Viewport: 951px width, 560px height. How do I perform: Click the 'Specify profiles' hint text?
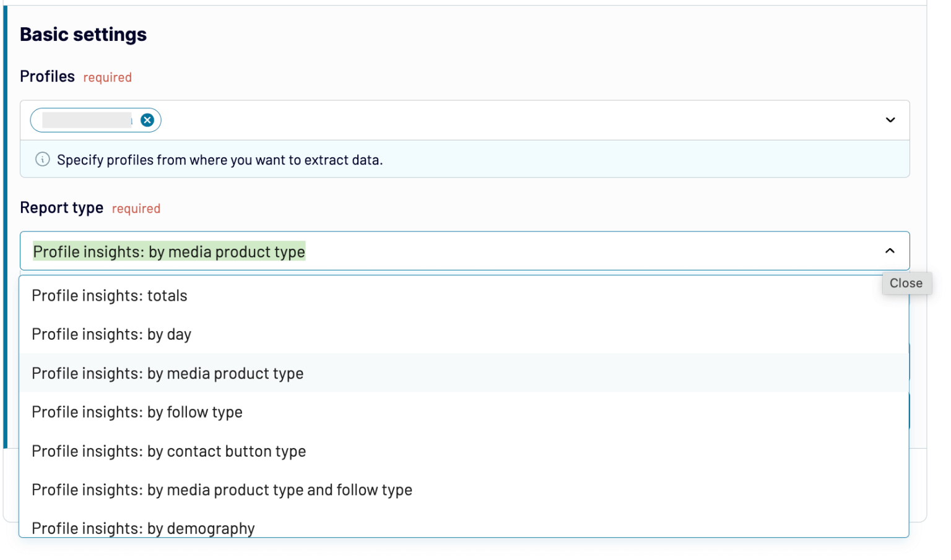point(220,160)
